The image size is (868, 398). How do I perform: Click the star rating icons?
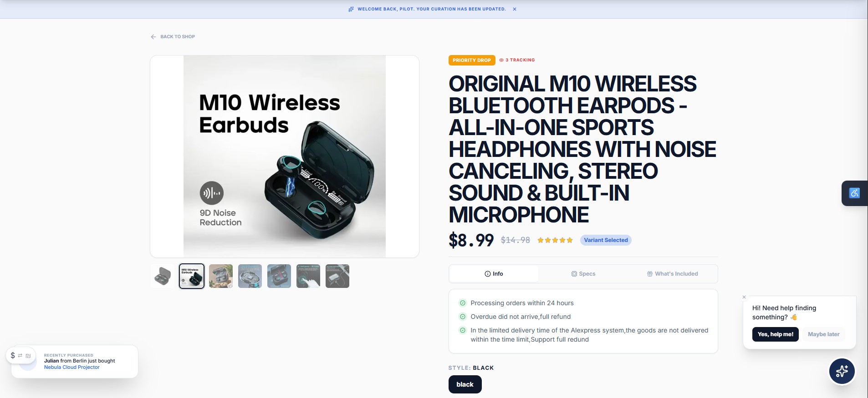point(555,240)
